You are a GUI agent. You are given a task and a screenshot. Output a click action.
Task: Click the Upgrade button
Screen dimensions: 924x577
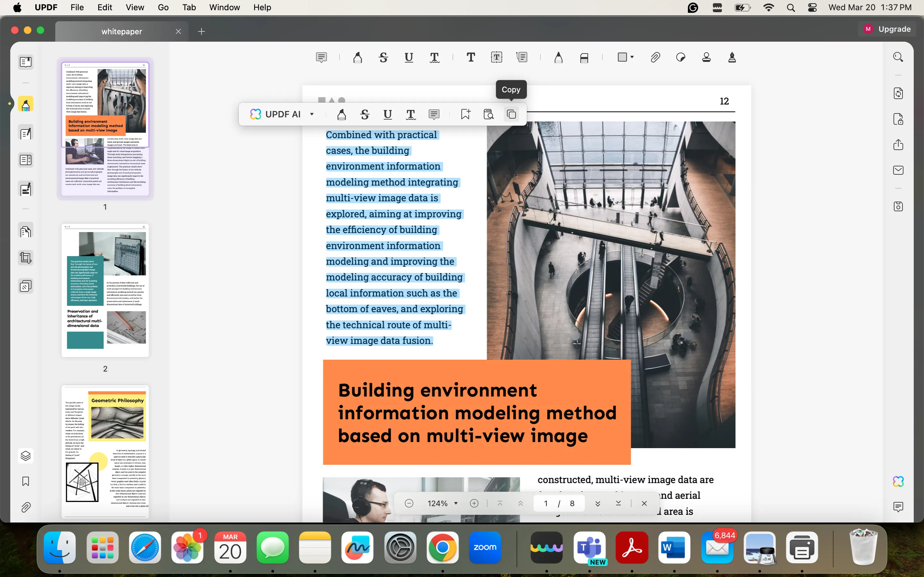click(888, 29)
